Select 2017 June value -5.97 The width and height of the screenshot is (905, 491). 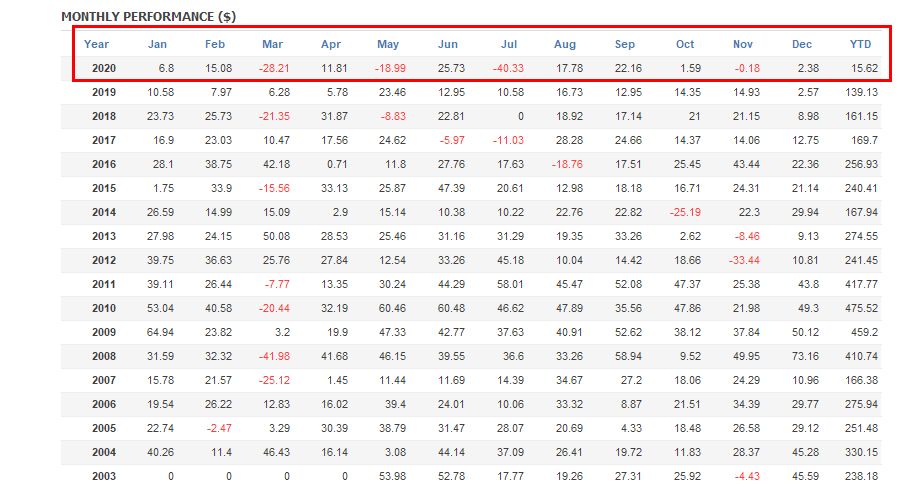click(x=451, y=140)
